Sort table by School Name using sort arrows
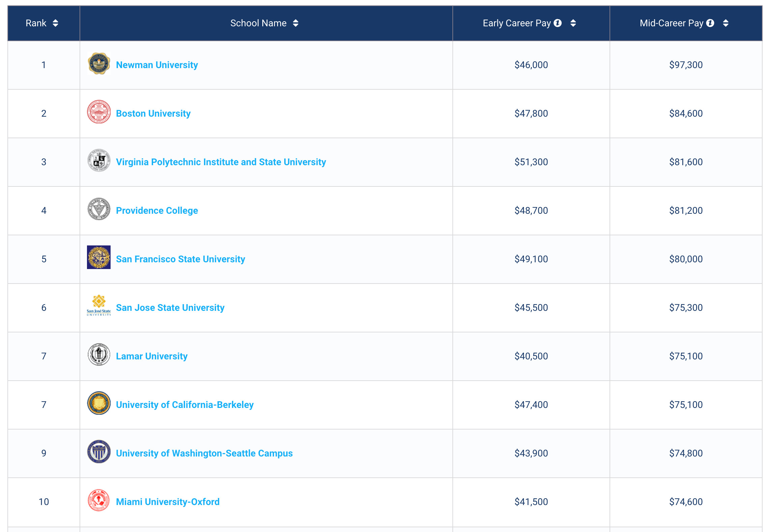 [296, 23]
